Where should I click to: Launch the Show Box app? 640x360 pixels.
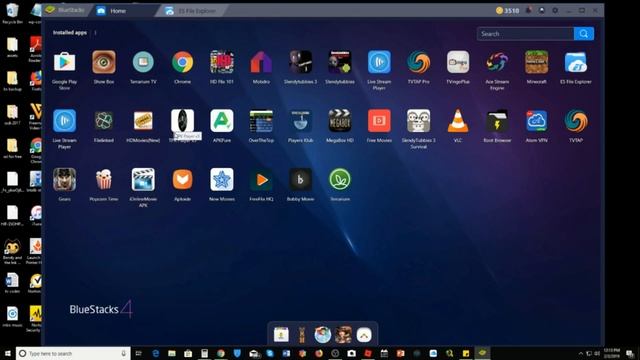[x=104, y=62]
